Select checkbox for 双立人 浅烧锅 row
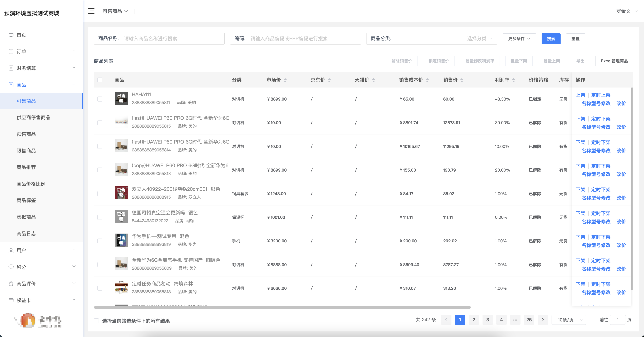 [100, 194]
